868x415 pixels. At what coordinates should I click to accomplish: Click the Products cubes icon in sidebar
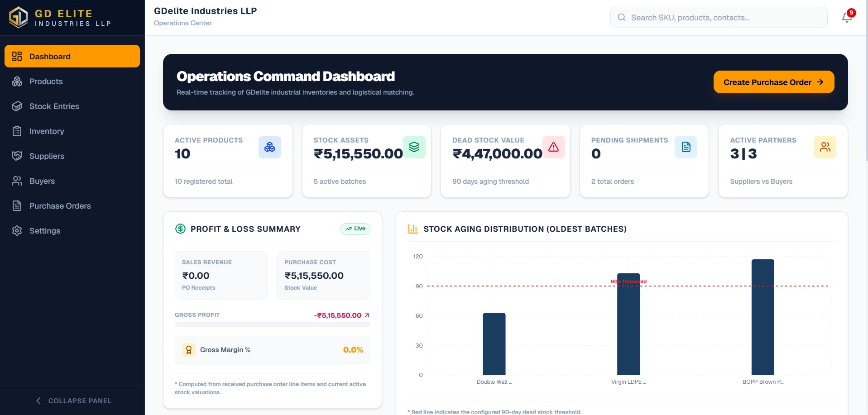(x=17, y=81)
